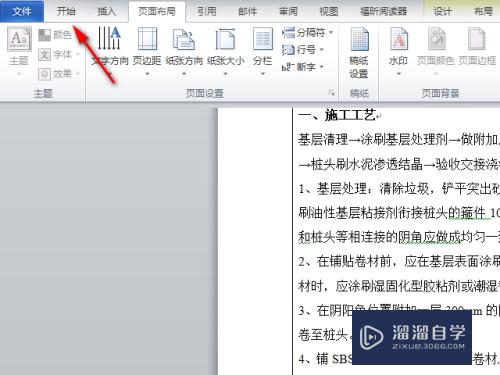Expand the 纸张大小 dropdown arrow
This screenshot has height=375, width=500.
[x=225, y=74]
